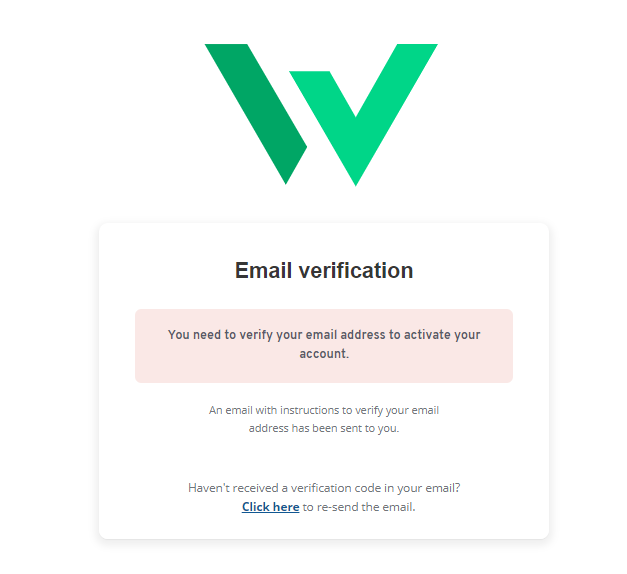This screenshot has width=627, height=574.
Task: Select the 'Email verification' heading
Action: 323,270
